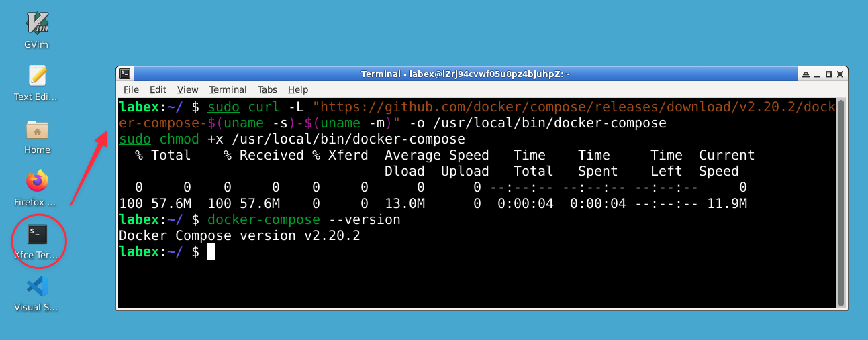The height and width of the screenshot is (340, 868).
Task: Open the Help menu
Action: point(297,89)
